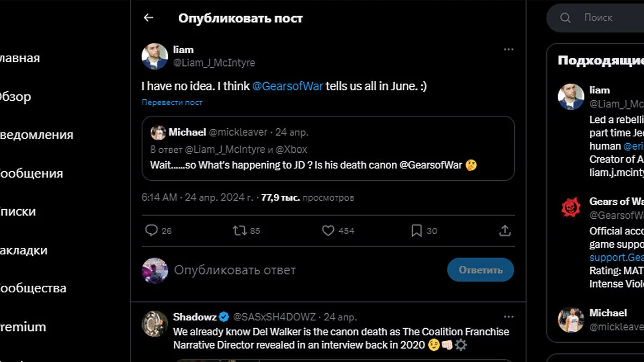Open liam's profile avatar in post header
This screenshot has height=362, width=644.
(155, 56)
